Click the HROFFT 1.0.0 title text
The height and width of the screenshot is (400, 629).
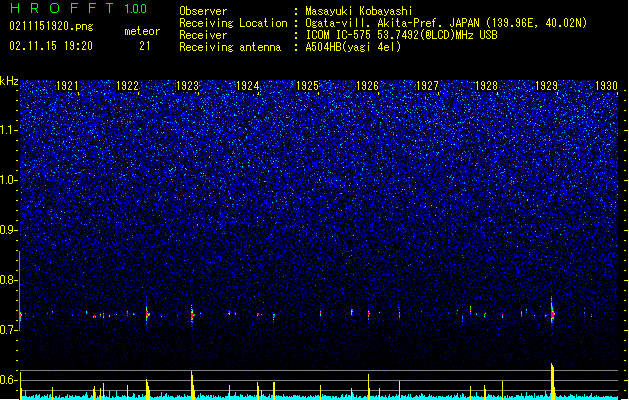coord(79,8)
